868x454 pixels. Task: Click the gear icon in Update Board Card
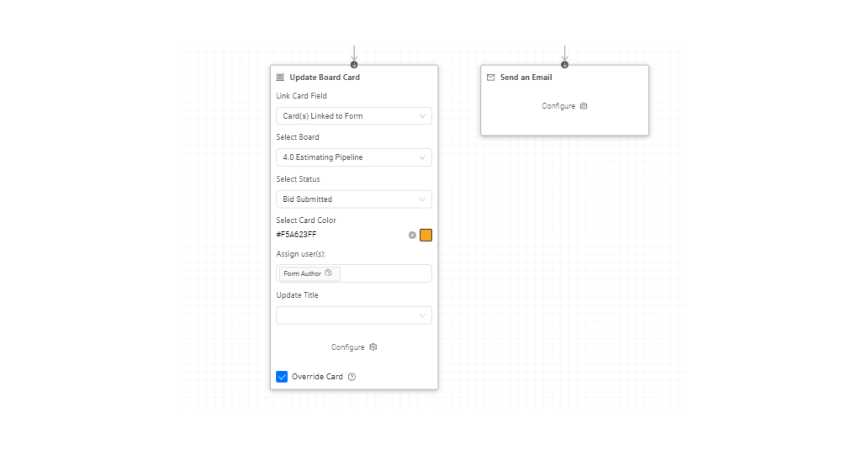click(373, 347)
